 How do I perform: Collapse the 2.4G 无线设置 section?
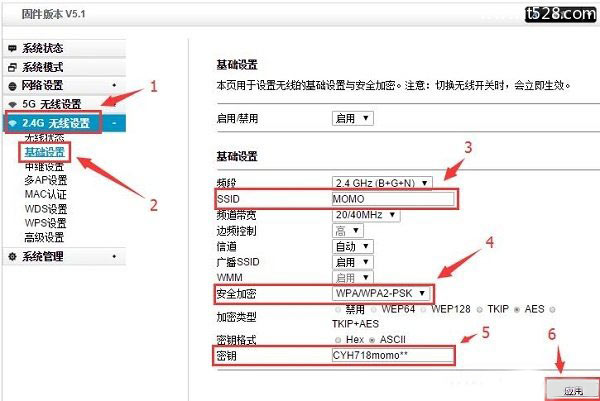(x=114, y=124)
